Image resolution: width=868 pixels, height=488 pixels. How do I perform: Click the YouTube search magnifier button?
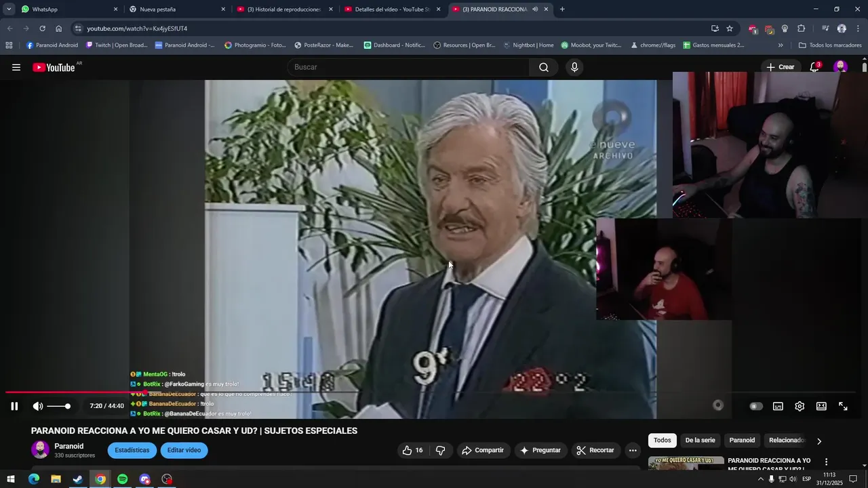coord(544,67)
